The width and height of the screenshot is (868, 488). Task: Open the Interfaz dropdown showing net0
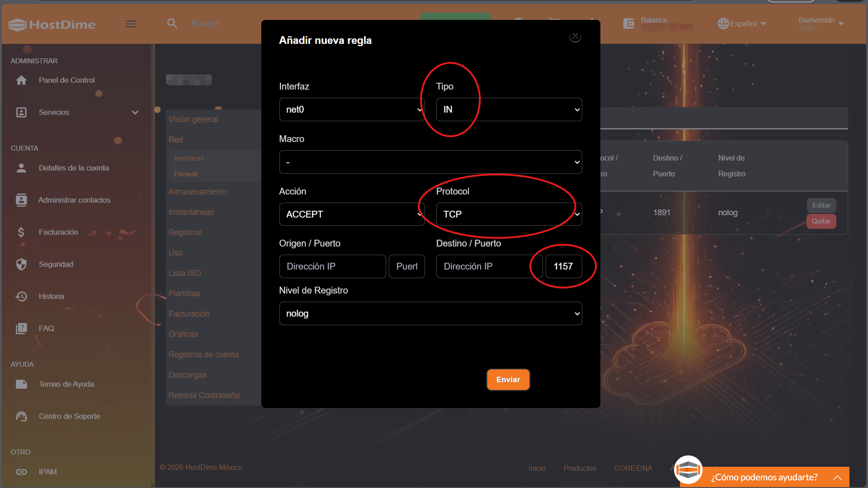coord(352,109)
